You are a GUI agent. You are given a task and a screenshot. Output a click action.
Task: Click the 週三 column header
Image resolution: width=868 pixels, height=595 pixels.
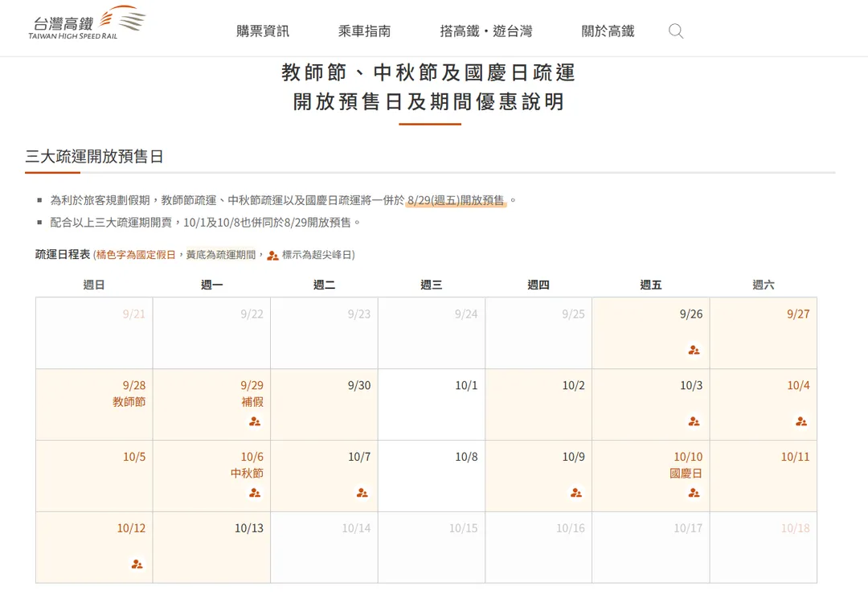pyautogui.click(x=432, y=285)
